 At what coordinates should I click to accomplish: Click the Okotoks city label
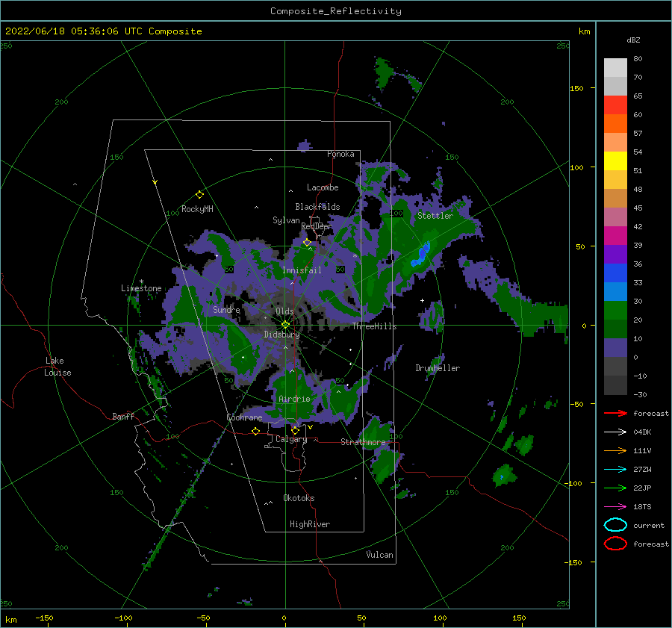(299, 498)
